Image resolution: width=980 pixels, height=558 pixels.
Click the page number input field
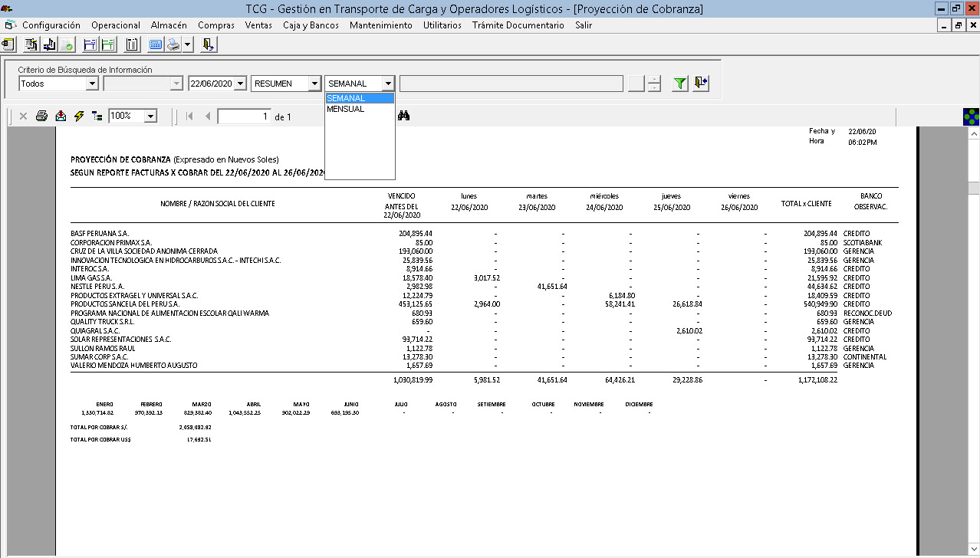[x=245, y=117]
